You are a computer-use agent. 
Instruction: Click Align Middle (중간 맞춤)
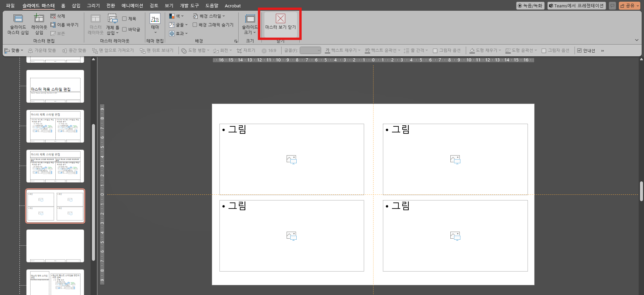(x=74, y=51)
